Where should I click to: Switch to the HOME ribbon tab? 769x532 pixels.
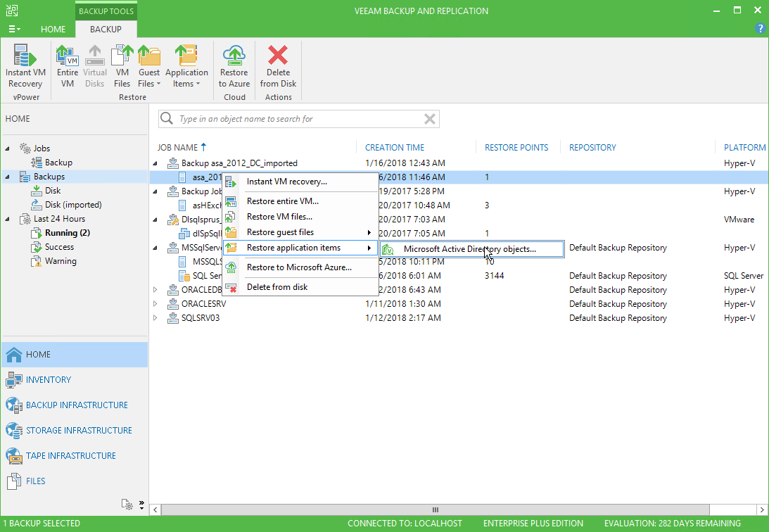[53, 30]
